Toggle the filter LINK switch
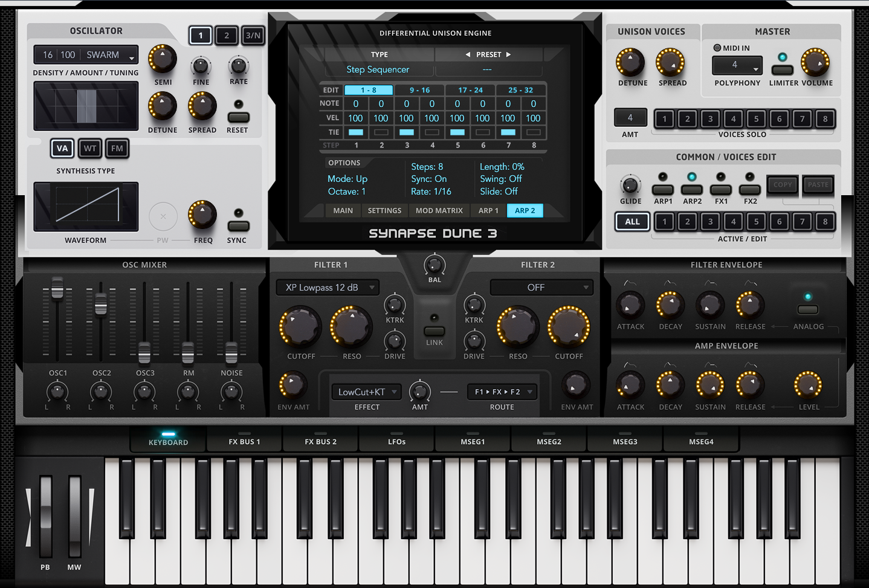This screenshot has height=588, width=869. pos(434,331)
